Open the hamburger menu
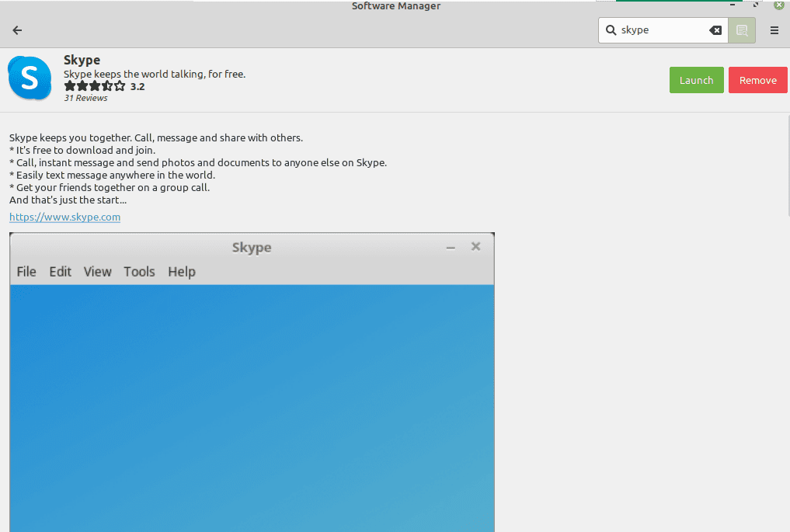The width and height of the screenshot is (790, 532). [x=774, y=30]
